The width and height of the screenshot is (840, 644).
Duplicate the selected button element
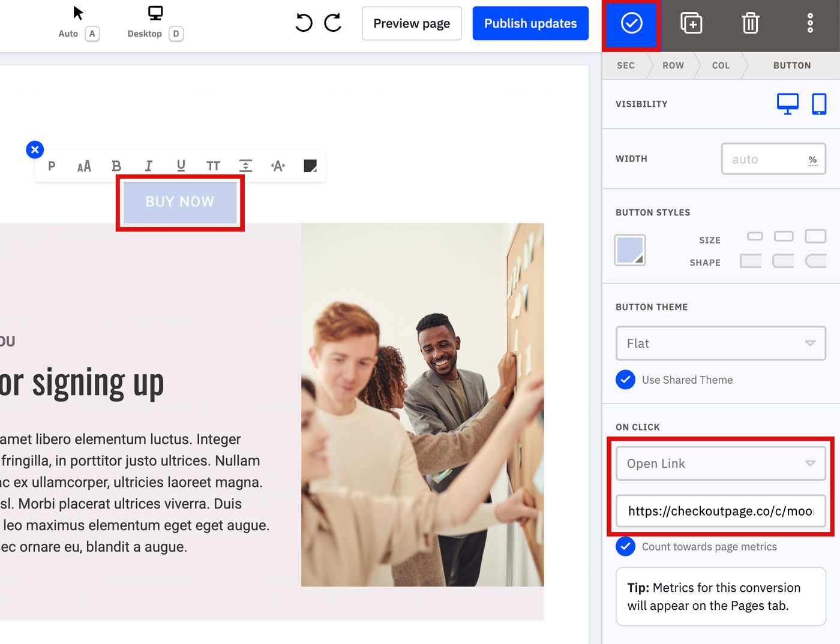tap(691, 23)
